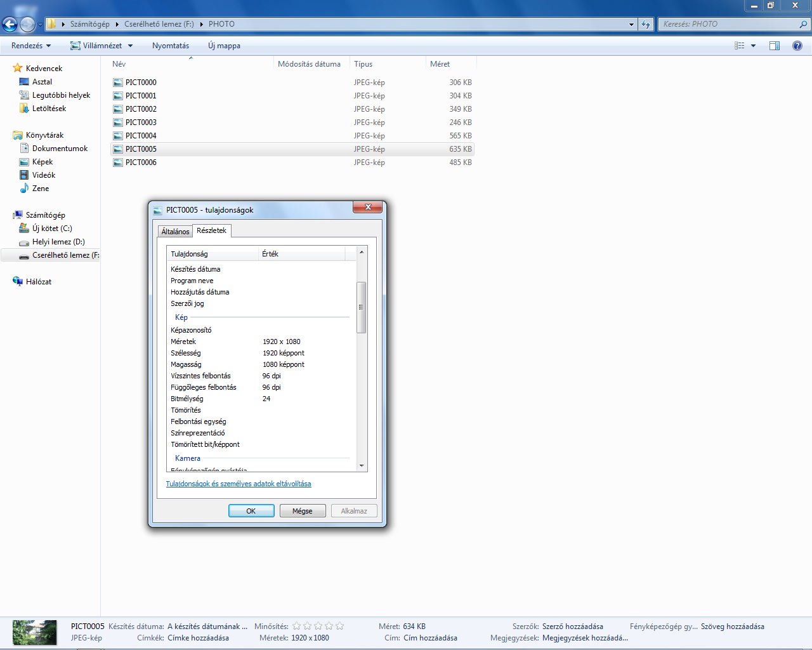Open the Rendezés dropdown menu
Image resolution: width=812 pixels, height=650 pixels.
pos(31,46)
